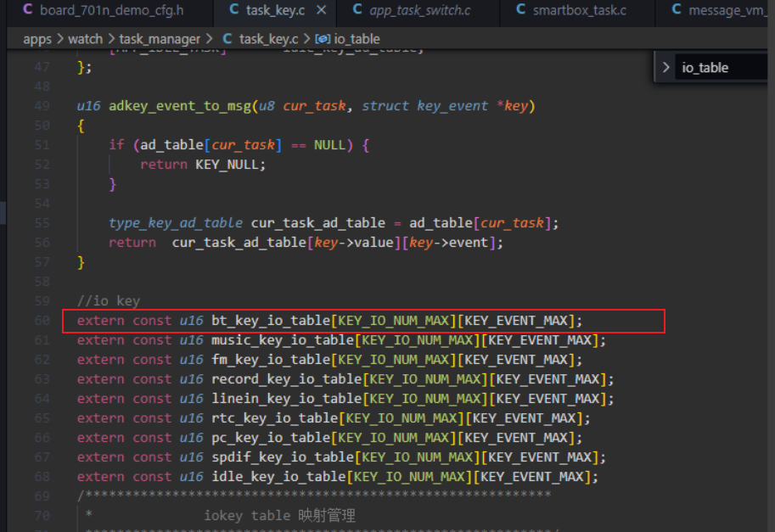
Task: Switch to the app_task_switch.c tab
Action: coord(418,10)
